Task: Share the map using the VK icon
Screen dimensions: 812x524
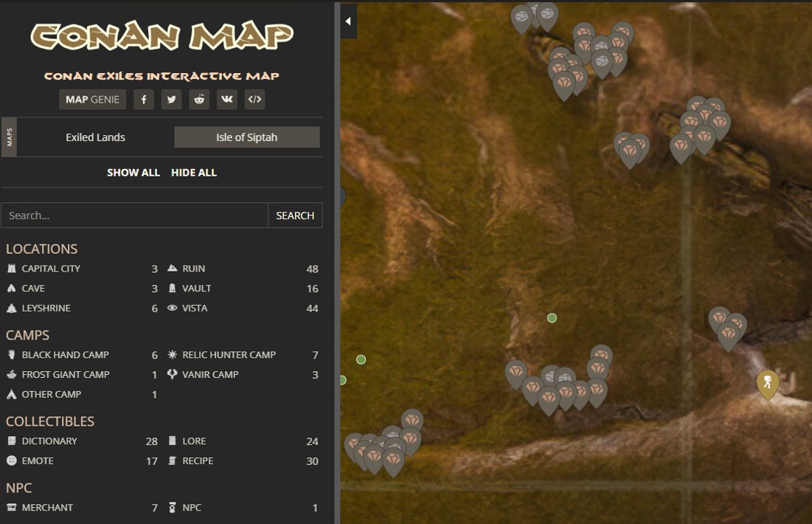Action: pyautogui.click(x=226, y=99)
